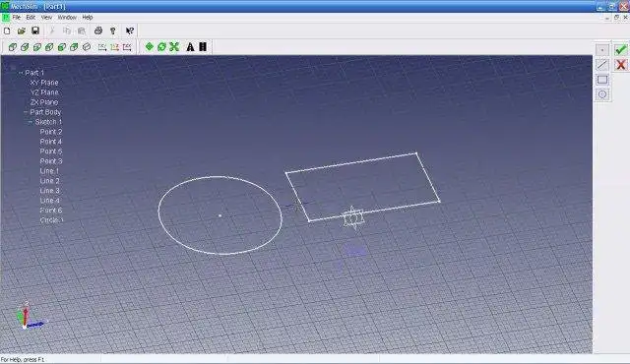Screen dimensions: 630x364
Task: Click the black A toolbar icon
Action: click(190, 47)
